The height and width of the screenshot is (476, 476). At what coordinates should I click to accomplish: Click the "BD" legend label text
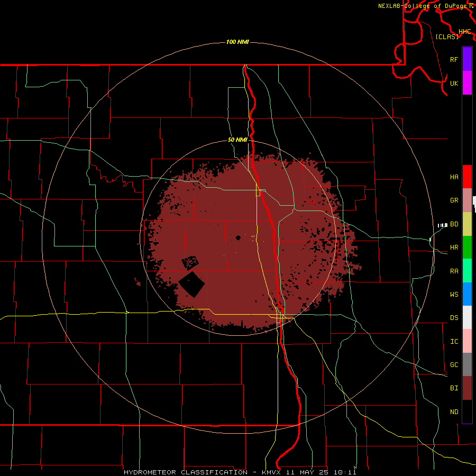[454, 224]
